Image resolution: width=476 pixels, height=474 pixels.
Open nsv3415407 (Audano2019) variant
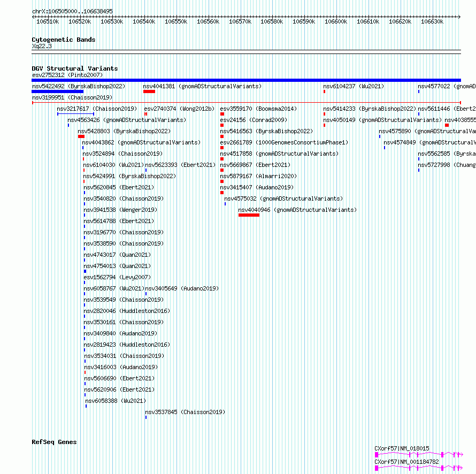point(257,187)
